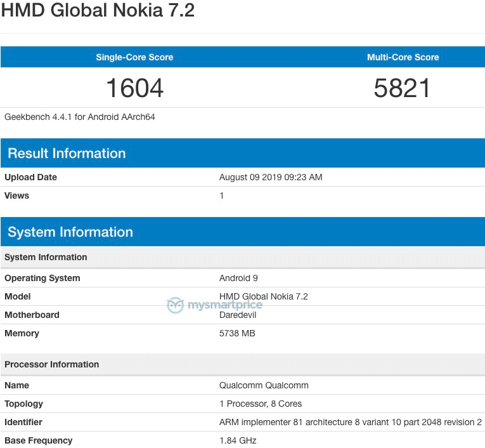Click the Operating System value Android 9
Screen dimensions: 485x448
[x=238, y=278]
